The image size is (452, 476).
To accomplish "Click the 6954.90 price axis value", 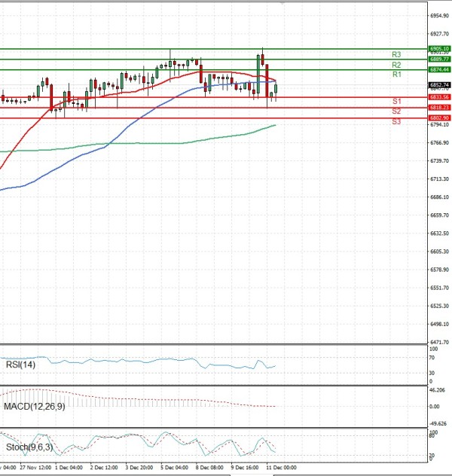I will [x=440, y=16].
